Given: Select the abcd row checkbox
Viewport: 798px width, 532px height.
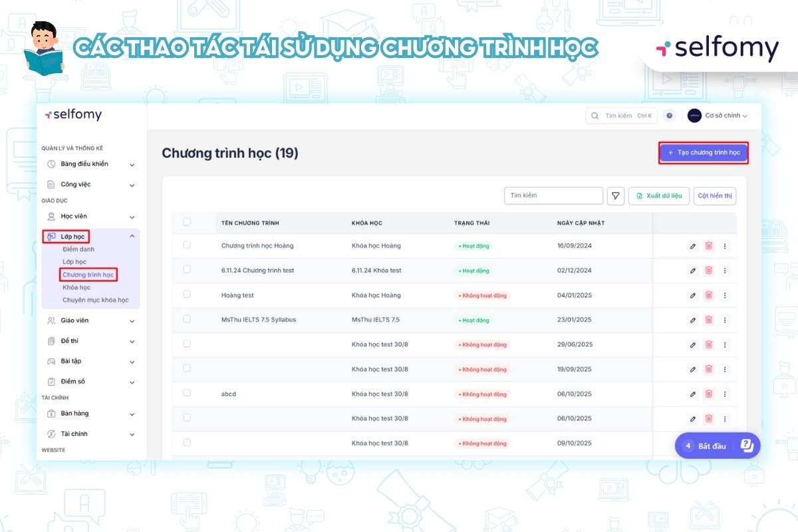Looking at the screenshot, I should (187, 393).
